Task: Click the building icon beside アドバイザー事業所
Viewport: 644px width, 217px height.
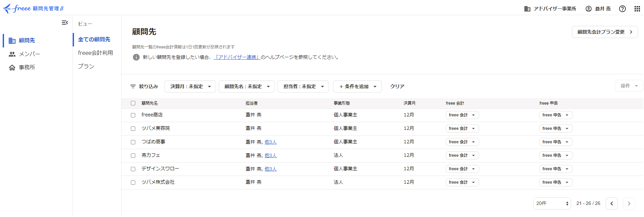Action: click(x=527, y=9)
